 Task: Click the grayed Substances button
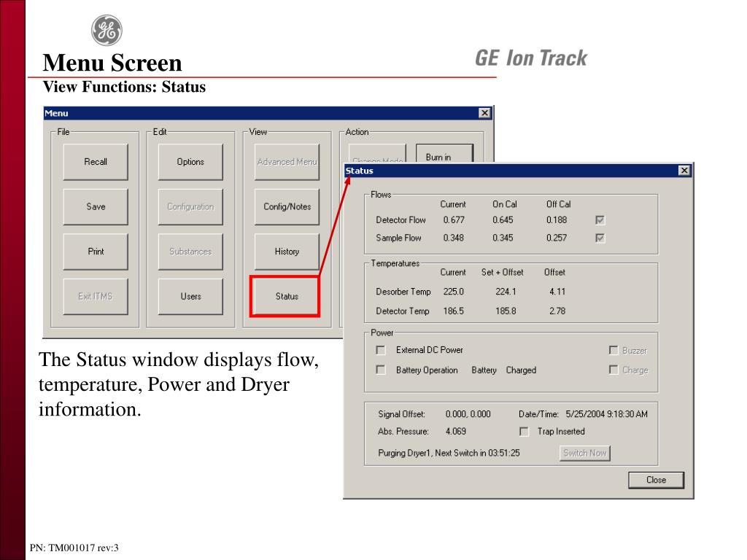(x=190, y=252)
